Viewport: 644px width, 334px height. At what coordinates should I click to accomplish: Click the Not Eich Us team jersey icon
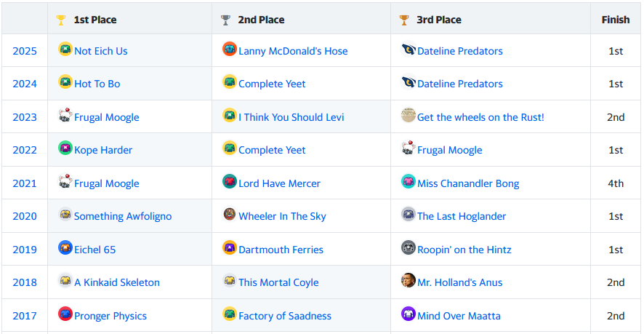pos(65,49)
